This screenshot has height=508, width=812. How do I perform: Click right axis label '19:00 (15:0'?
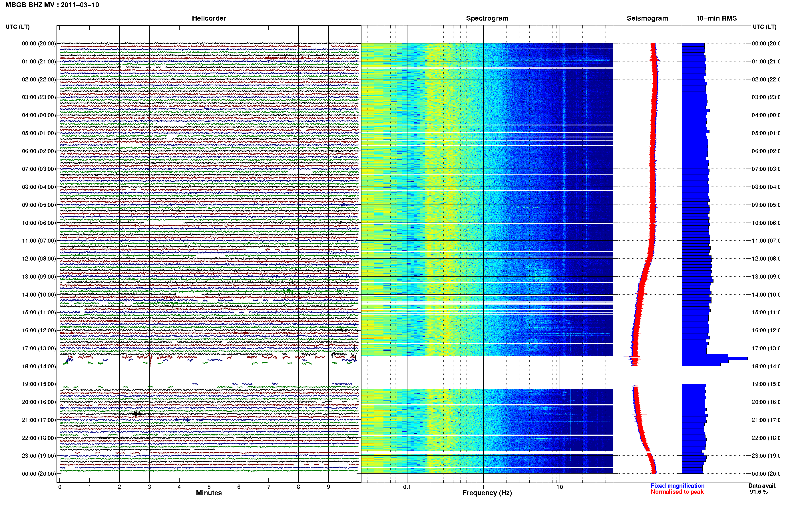point(765,384)
